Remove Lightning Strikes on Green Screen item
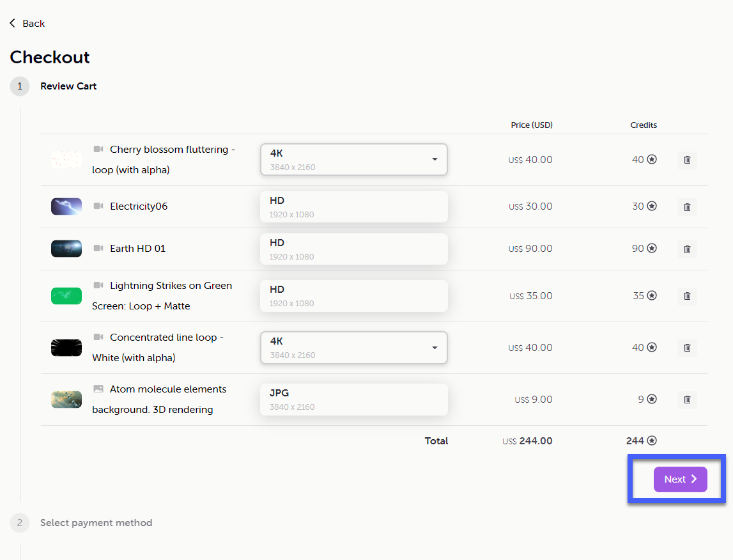The height and width of the screenshot is (560, 733). tap(687, 296)
